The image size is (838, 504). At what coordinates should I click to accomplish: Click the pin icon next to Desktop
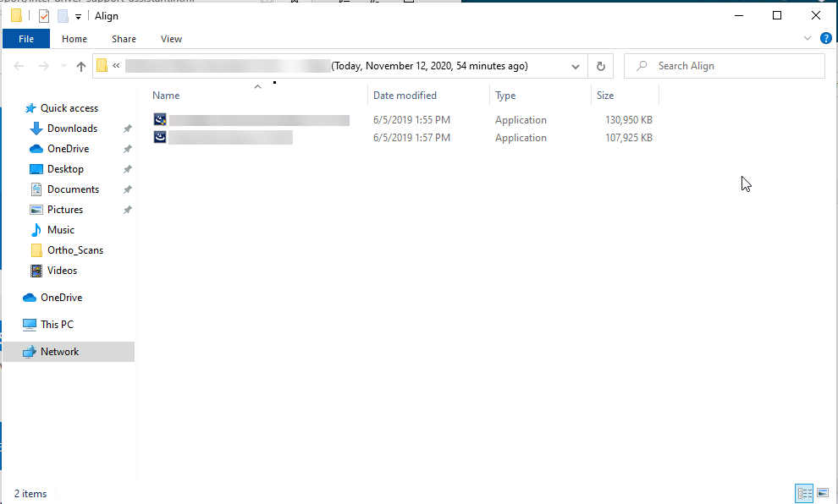click(x=127, y=169)
